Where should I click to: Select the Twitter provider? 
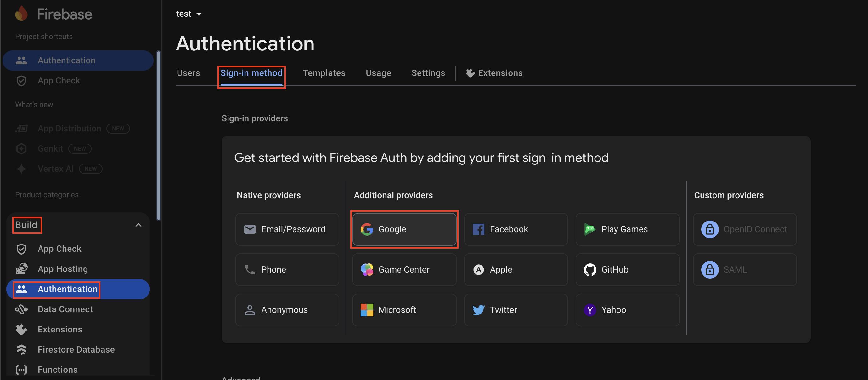click(x=516, y=310)
